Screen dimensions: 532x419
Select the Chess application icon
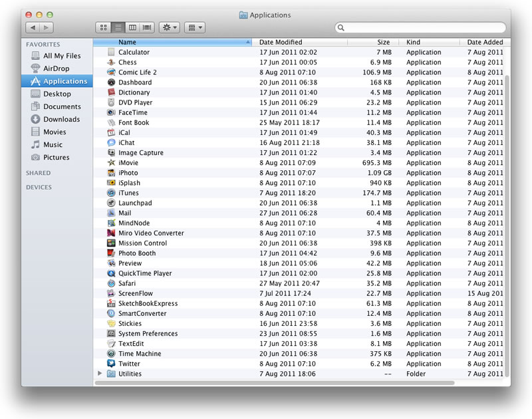(x=111, y=63)
